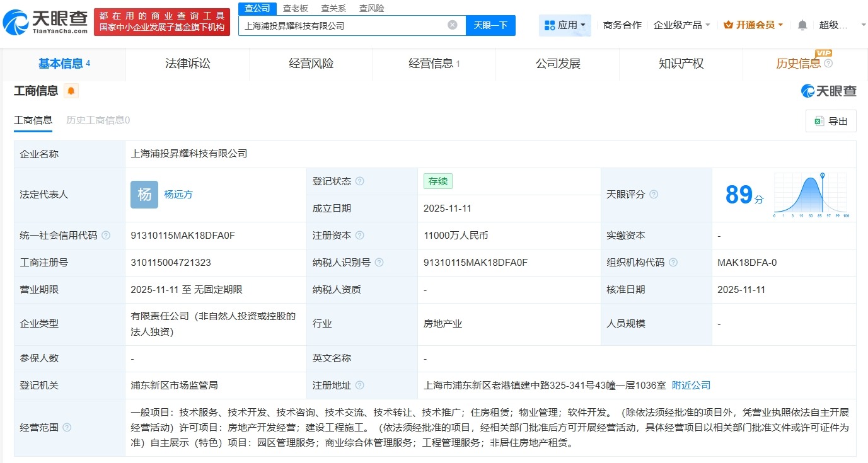Viewport: 868px width, 463px height.
Task: Click the bell icon next to 工商信息 heading
Action: click(x=71, y=91)
